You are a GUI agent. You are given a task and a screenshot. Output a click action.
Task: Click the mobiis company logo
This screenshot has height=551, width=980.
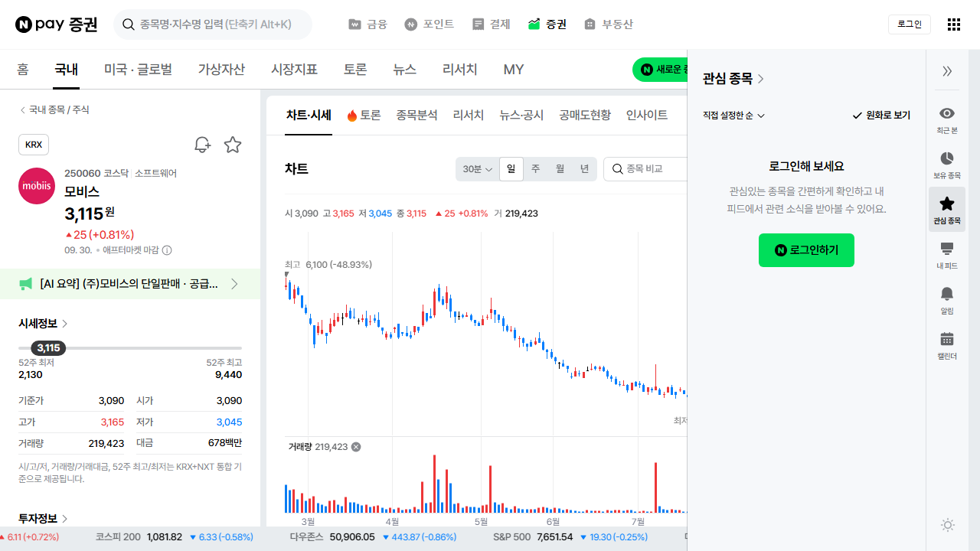pos(37,186)
